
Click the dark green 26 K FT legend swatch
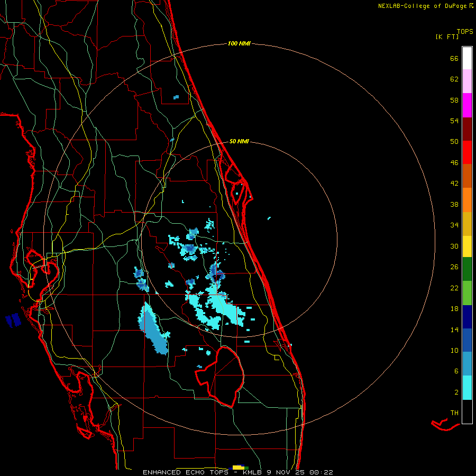467,269
